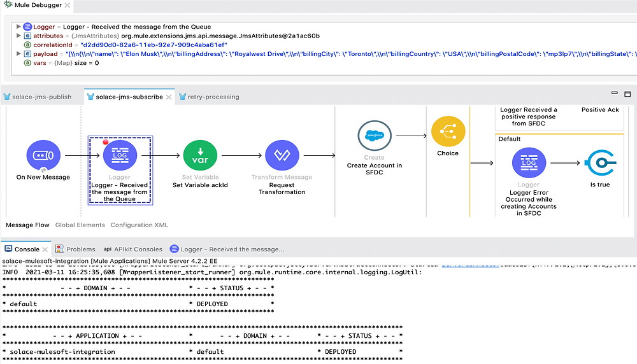This screenshot has height=364, width=637.
Task: Close the solace-jms-subscribe tab
Action: (169, 97)
